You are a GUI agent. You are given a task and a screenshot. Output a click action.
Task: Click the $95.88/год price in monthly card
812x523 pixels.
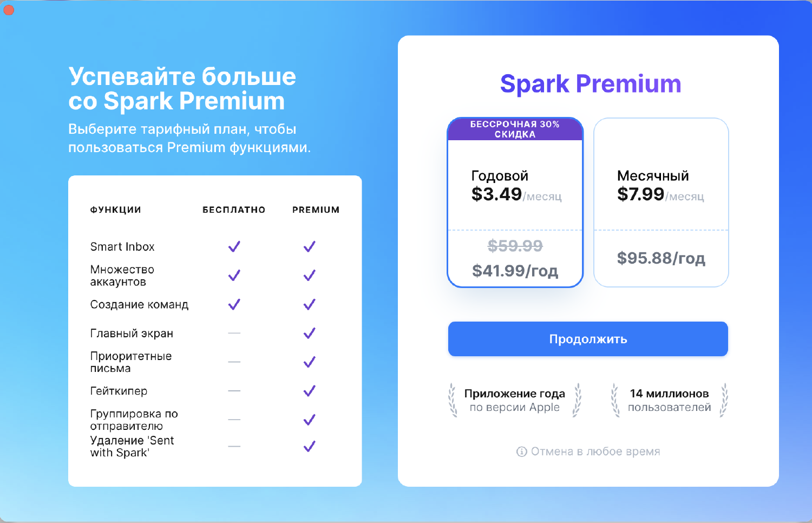coord(661,258)
